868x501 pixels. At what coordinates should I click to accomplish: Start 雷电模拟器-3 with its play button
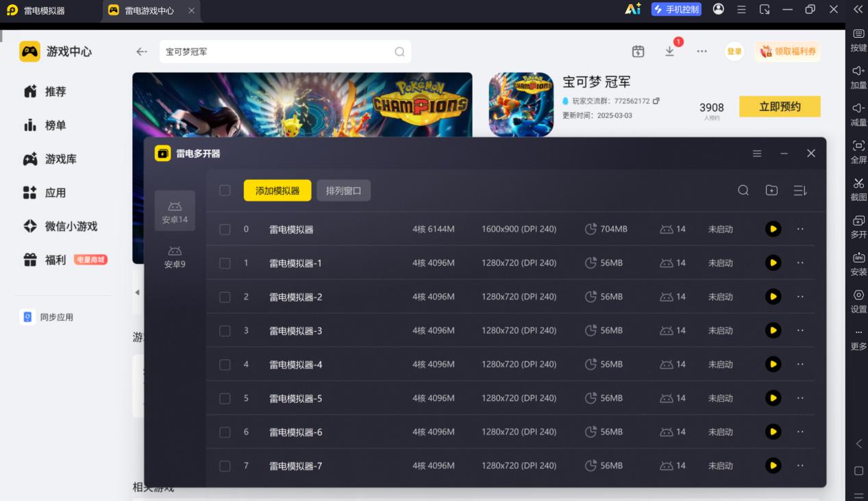(773, 330)
